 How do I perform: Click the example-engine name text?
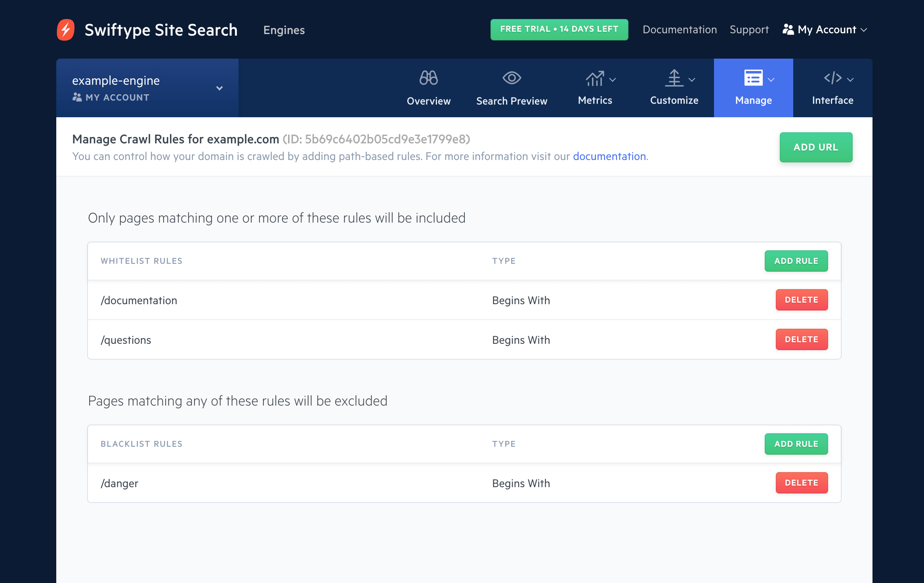pyautogui.click(x=116, y=80)
